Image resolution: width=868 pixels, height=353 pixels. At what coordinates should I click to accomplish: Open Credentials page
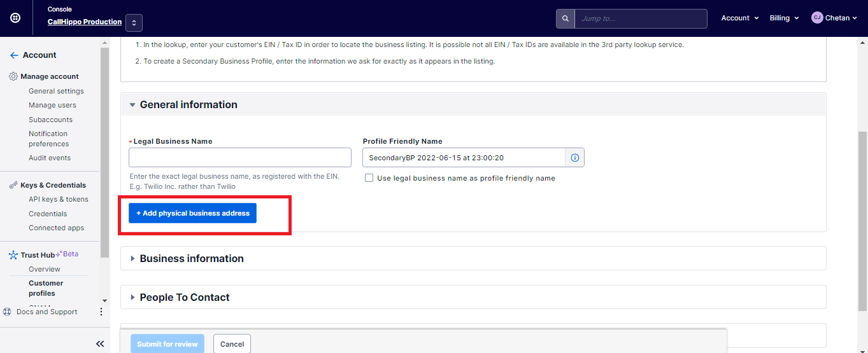48,214
